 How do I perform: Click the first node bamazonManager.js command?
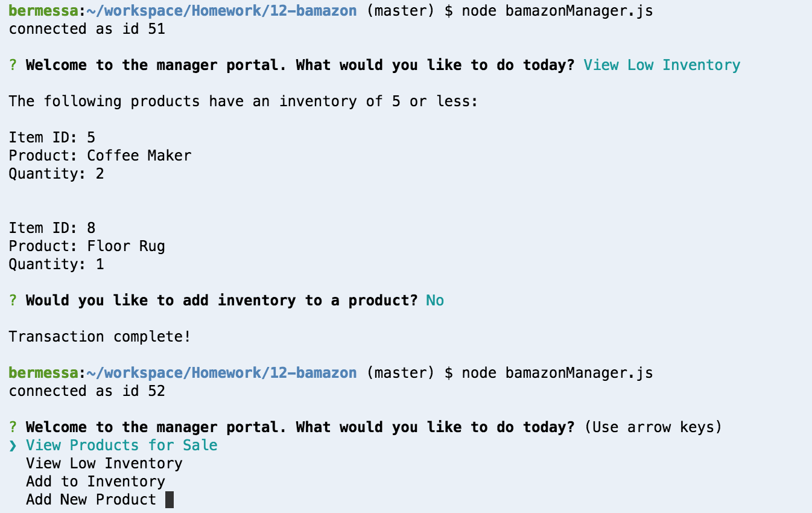point(557,11)
